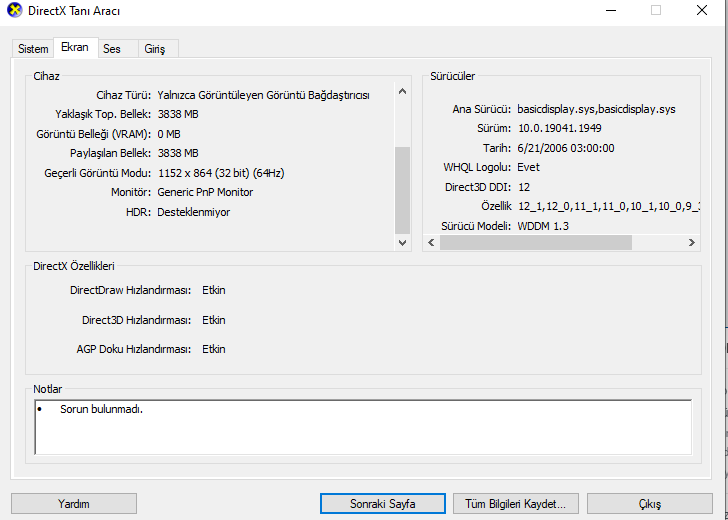Click driver model 'WDDM 1.3'
This screenshot has height=520, width=728.
543,226
